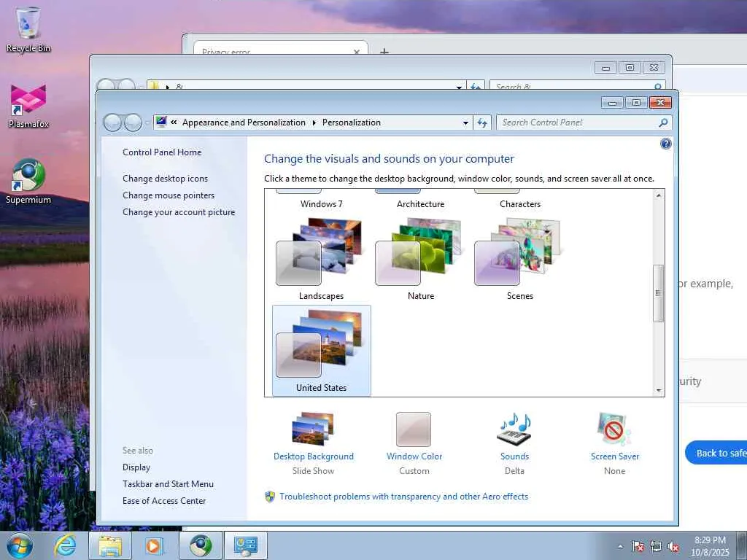Click the Architecture theme label
Viewport: 747px width, 560px height.
(421, 204)
